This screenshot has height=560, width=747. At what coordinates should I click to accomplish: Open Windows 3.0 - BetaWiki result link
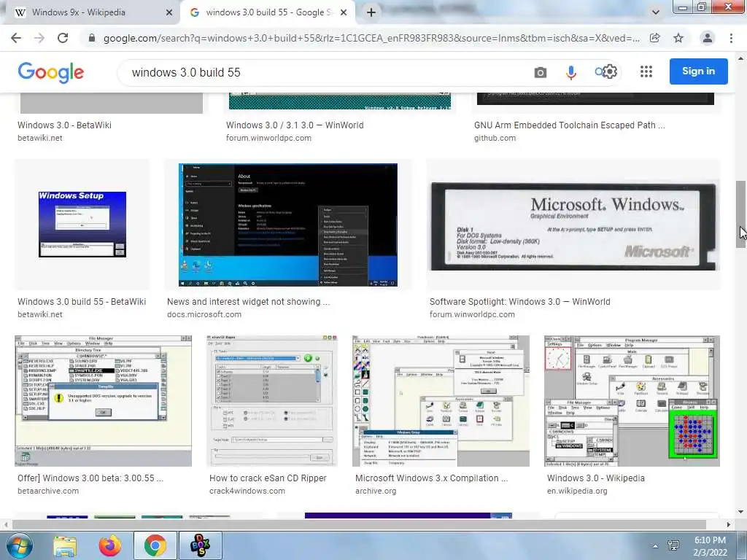pos(64,125)
